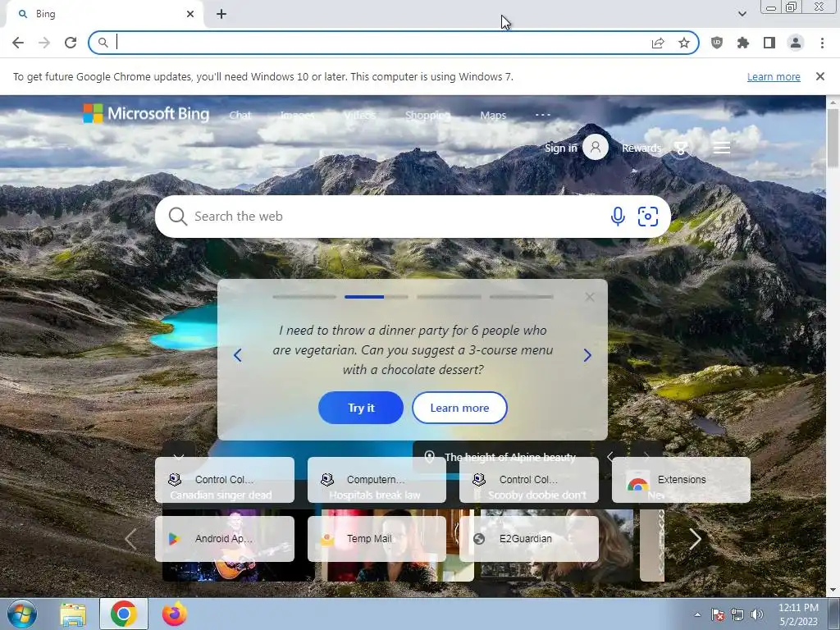Click the Try it button
Screen dimensions: 840x630
[361, 408]
